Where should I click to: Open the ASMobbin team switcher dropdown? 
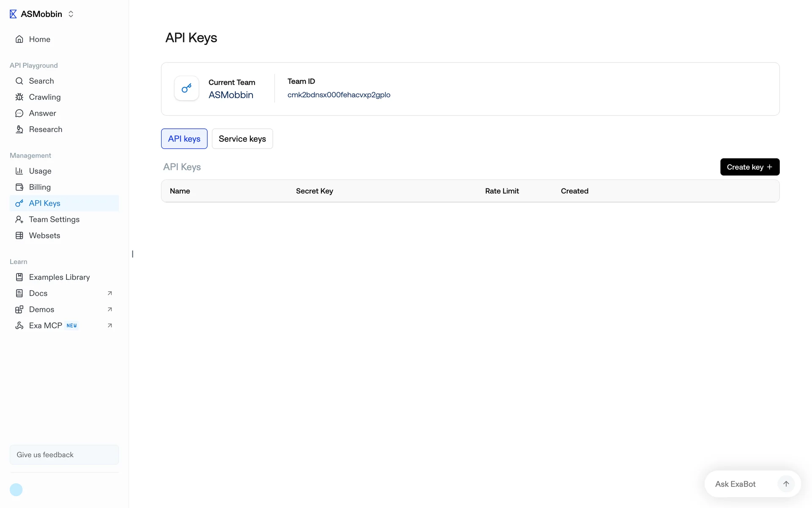point(71,14)
